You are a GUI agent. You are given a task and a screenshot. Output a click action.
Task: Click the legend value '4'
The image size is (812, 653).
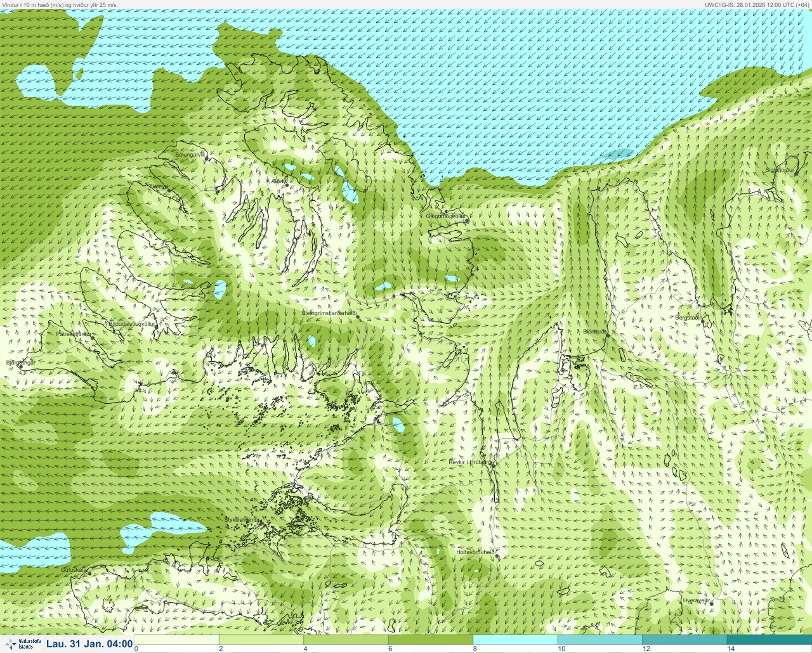[305, 649]
